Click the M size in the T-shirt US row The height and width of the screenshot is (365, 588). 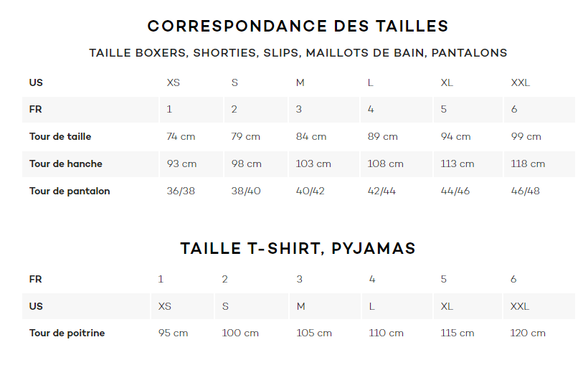coord(300,306)
